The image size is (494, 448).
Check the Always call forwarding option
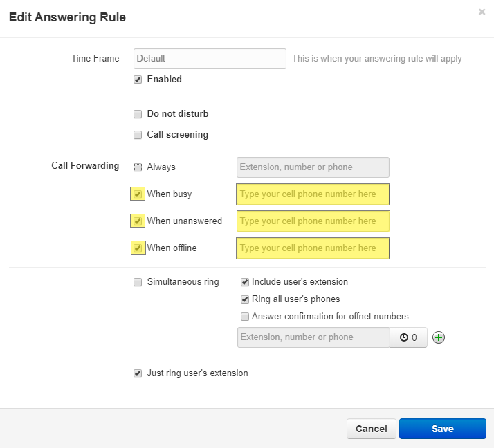138,167
